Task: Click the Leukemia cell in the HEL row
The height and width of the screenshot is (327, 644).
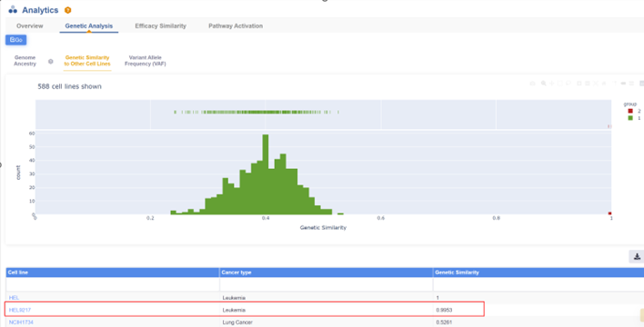Action: (x=234, y=297)
